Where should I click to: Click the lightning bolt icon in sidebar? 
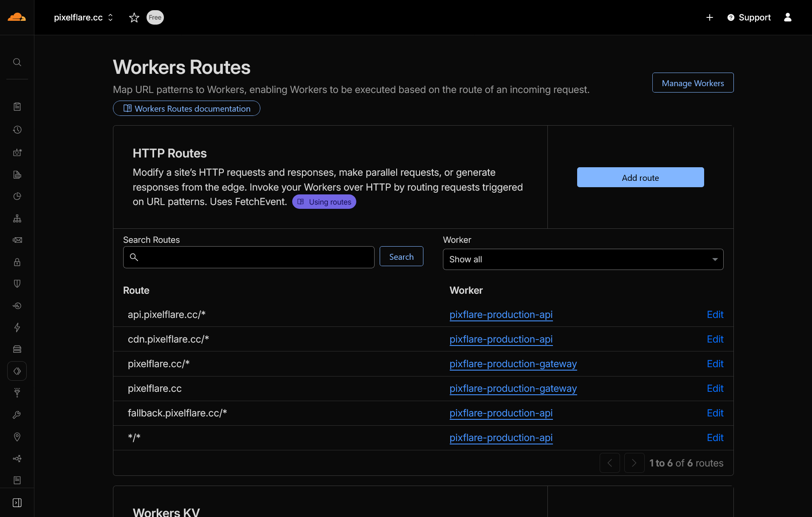[x=17, y=327]
